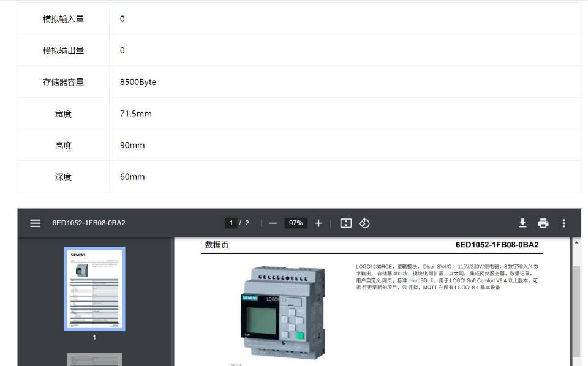Download the PDF datasheet
This screenshot has width=588, height=366.
[522, 223]
